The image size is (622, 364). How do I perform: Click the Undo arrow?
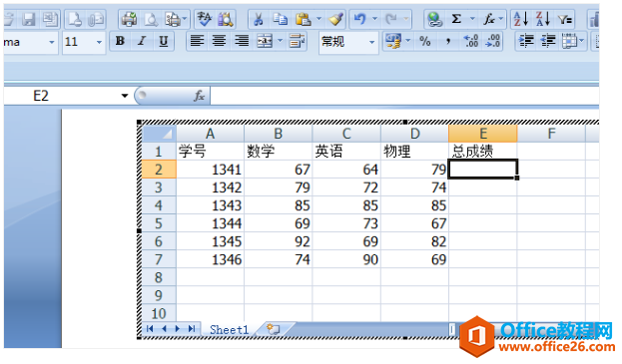[x=360, y=19]
